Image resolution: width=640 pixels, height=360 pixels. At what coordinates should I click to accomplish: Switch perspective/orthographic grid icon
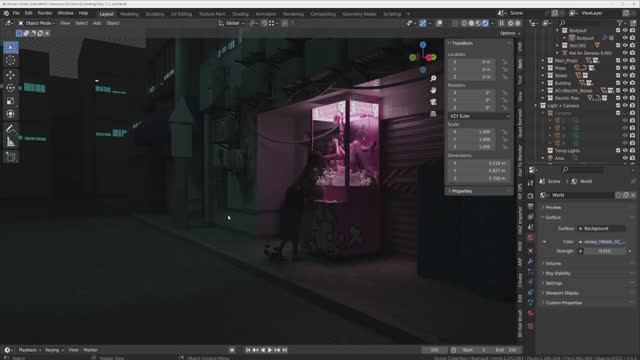click(433, 113)
